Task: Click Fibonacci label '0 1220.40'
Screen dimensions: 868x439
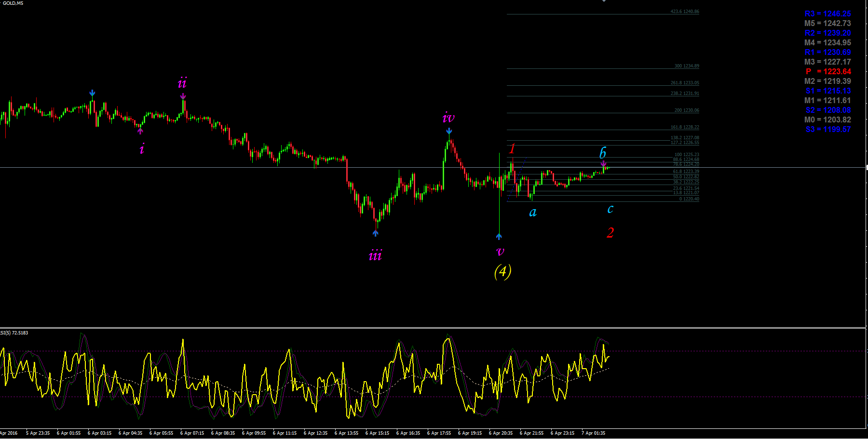Action: pyautogui.click(x=689, y=199)
